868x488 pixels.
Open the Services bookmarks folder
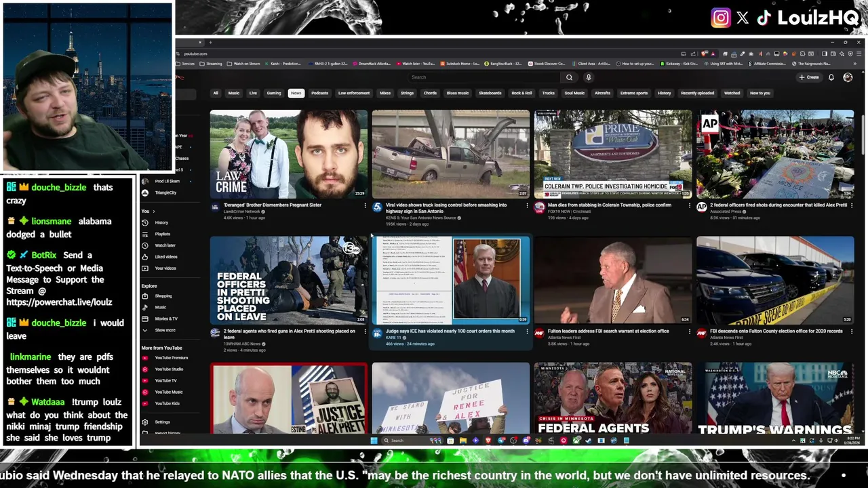185,64
